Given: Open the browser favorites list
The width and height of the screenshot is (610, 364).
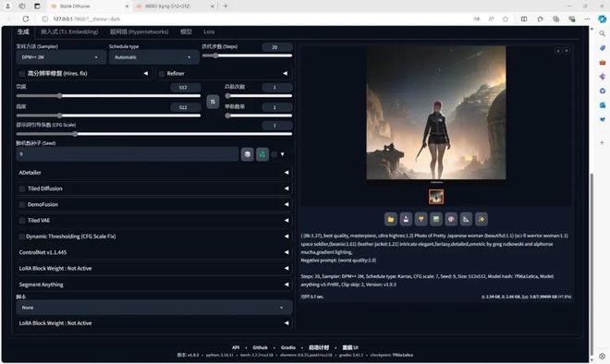Looking at the screenshot, I should click(541, 18).
